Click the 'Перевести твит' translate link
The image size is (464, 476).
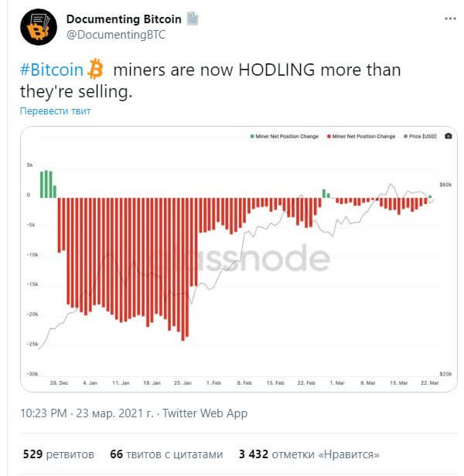[56, 111]
